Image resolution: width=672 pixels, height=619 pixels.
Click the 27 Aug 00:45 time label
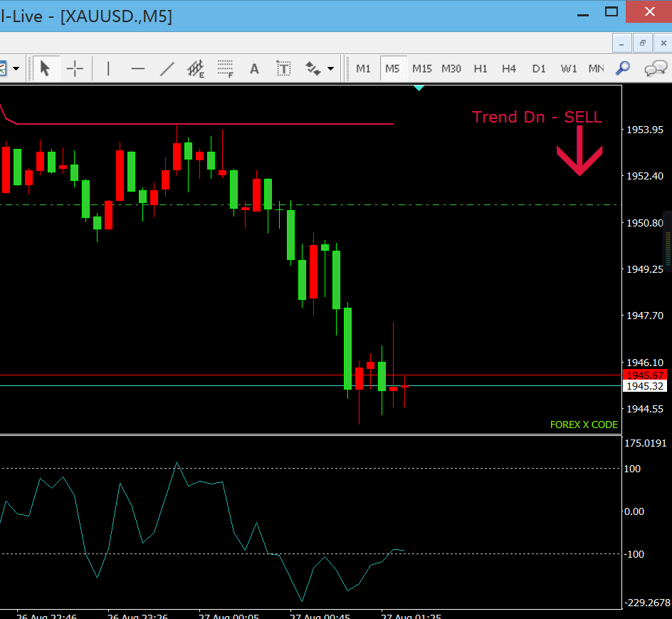click(320, 616)
